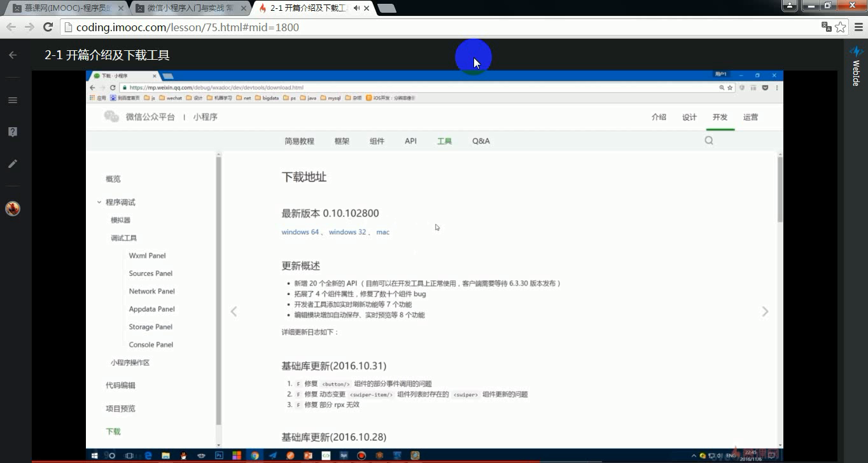
Task: Click the Chrome back button
Action: click(11, 27)
